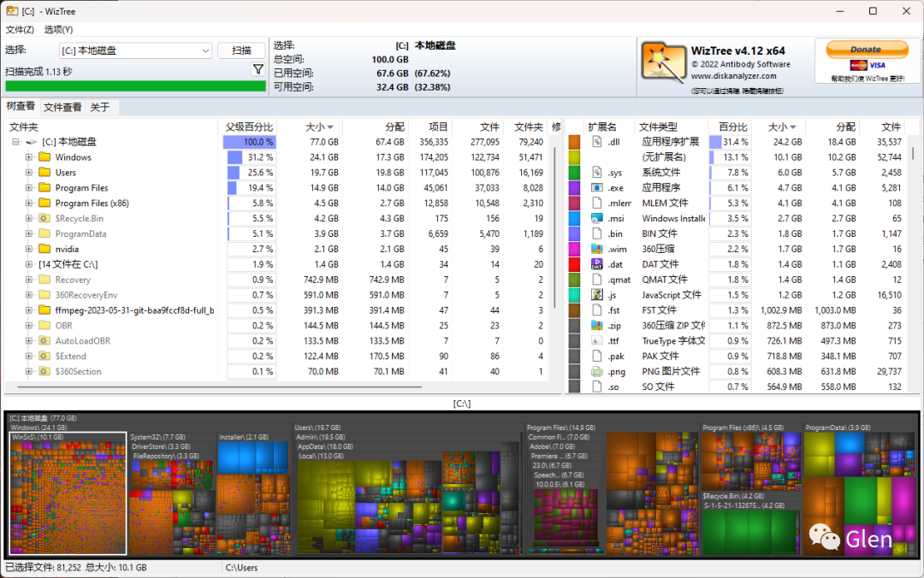
Task: Click the 项目 column header
Action: click(430, 127)
